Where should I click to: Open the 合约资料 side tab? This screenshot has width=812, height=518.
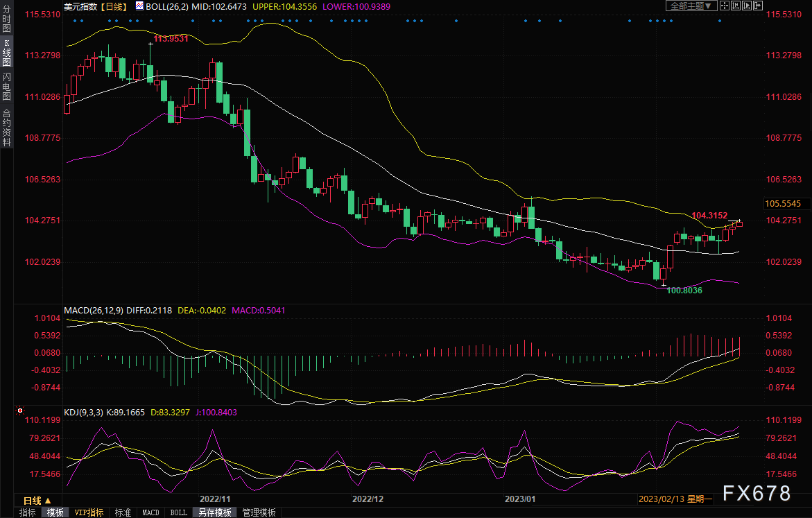pos(6,127)
